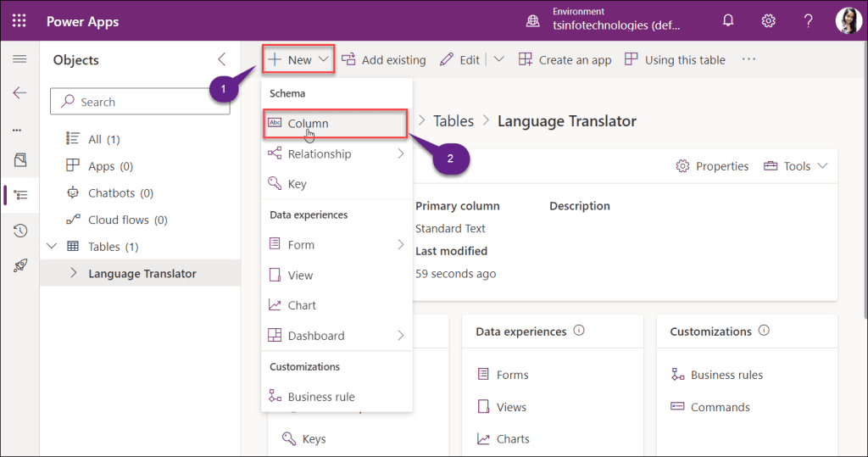Choose Key from the New menu
Viewport: 868px width, 457px height.
coord(337,184)
